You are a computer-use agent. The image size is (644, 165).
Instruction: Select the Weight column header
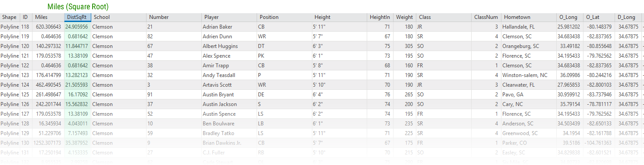click(x=404, y=17)
